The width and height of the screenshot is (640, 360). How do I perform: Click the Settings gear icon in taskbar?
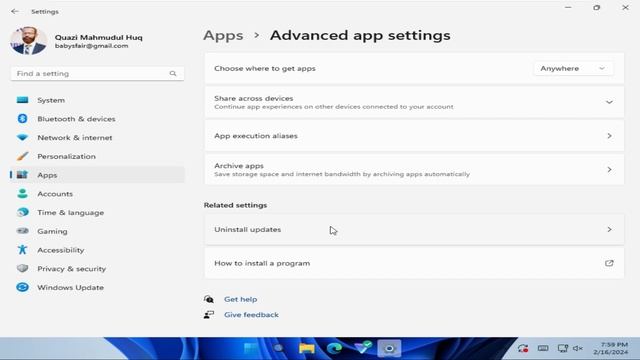click(x=389, y=348)
